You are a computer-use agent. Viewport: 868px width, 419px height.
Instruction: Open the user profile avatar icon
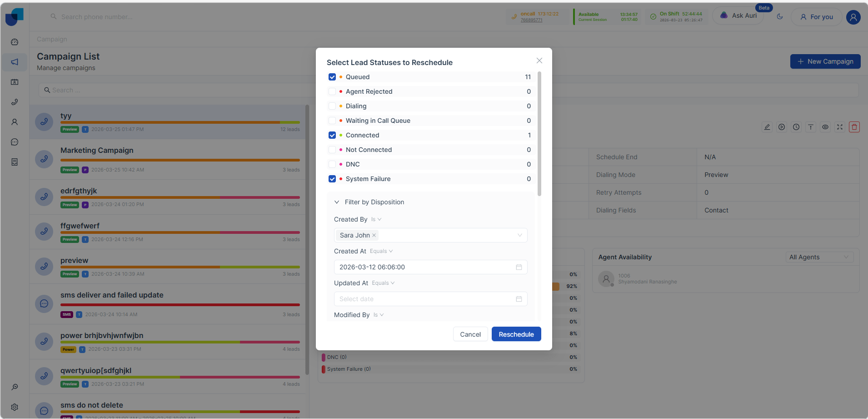853,17
